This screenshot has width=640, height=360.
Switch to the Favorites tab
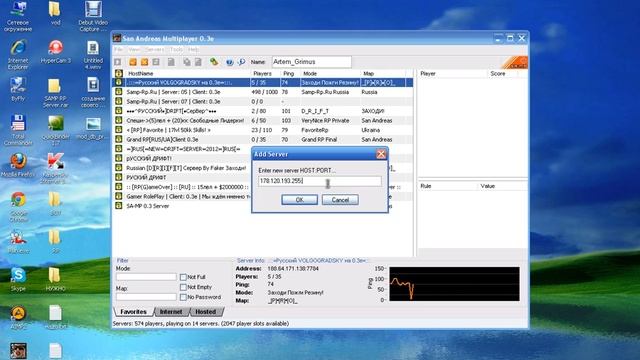coord(133,312)
